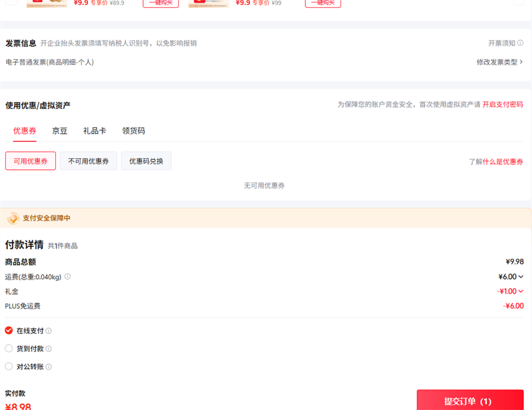Viewport: 532px width, 410px height.
Task: Click the 支付安全保障中 shield icon
Action: tap(13, 218)
